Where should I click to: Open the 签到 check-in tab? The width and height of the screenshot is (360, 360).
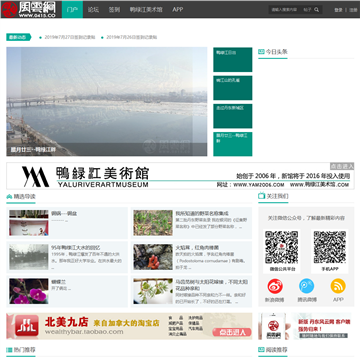tap(114, 10)
